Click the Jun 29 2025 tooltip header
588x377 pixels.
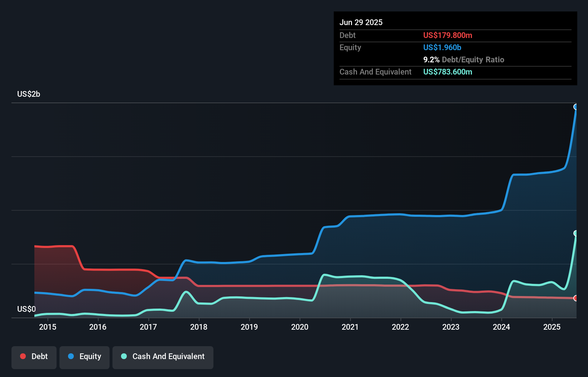(361, 22)
